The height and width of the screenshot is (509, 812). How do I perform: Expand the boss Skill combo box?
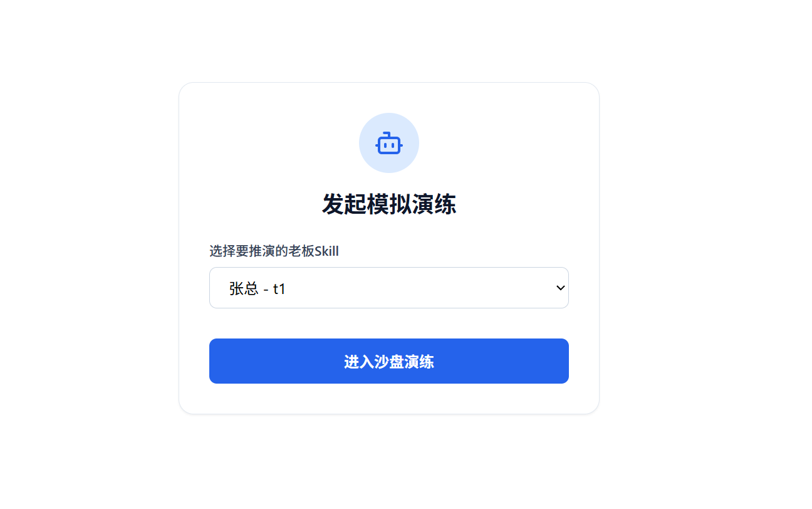click(x=389, y=288)
